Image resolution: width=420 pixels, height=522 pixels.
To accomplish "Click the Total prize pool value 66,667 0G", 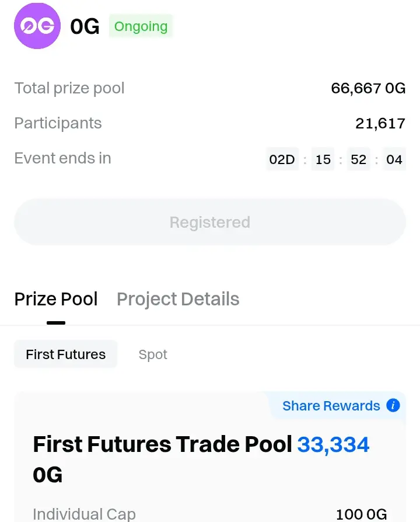I will coord(367,88).
